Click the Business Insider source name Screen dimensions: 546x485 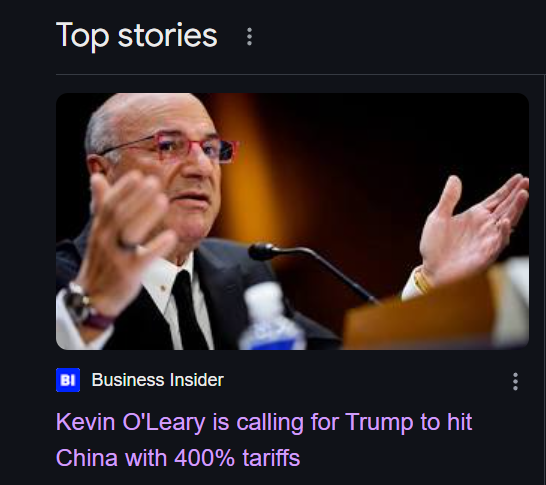pos(157,380)
